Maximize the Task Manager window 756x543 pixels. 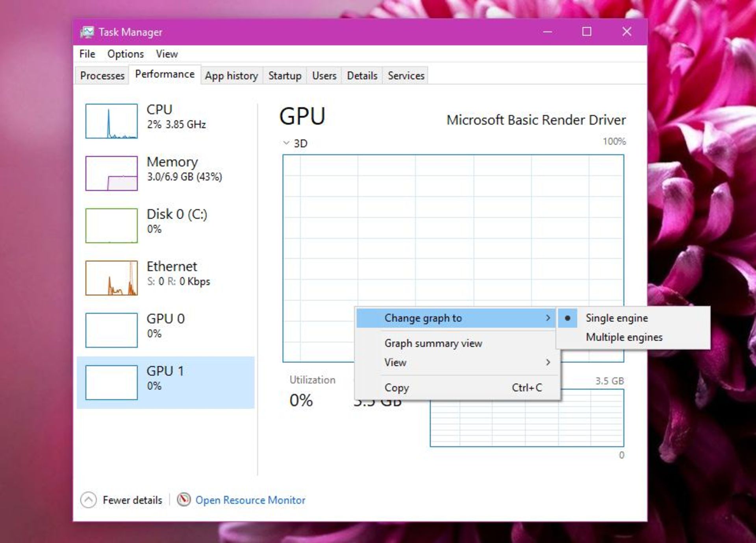click(587, 32)
